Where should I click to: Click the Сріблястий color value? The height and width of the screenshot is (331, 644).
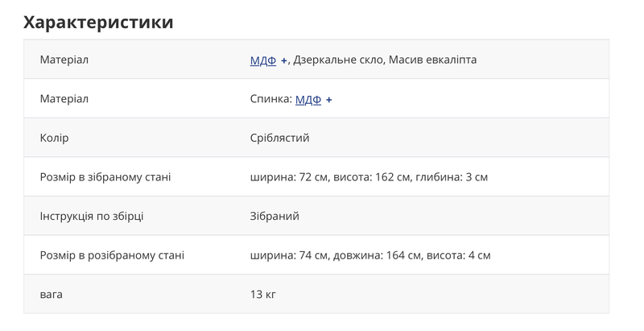[279, 139]
